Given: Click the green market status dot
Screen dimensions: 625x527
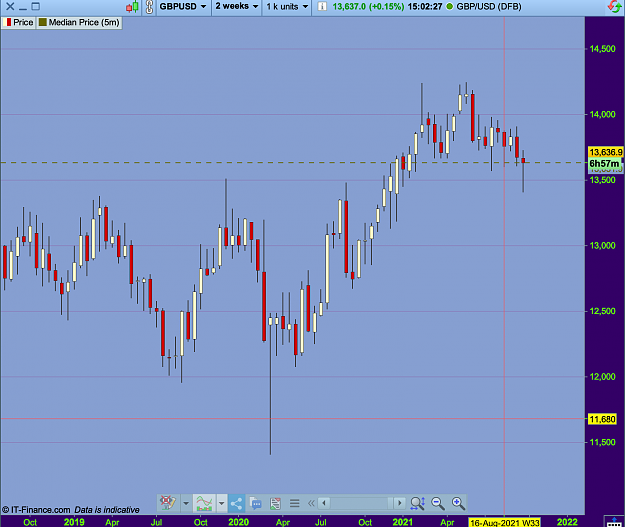Looking at the screenshot, I should pos(450,7).
